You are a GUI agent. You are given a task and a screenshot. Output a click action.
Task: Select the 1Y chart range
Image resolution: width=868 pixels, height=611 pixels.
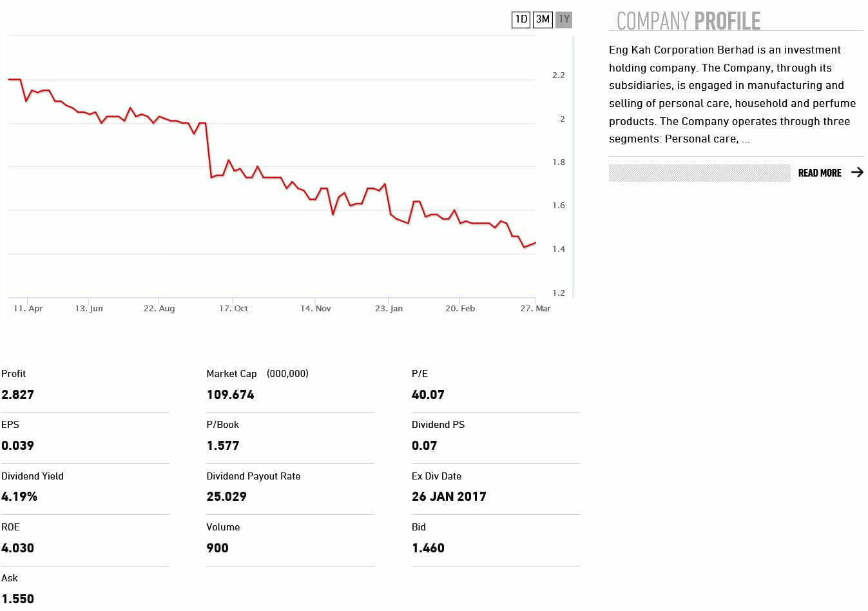click(564, 19)
